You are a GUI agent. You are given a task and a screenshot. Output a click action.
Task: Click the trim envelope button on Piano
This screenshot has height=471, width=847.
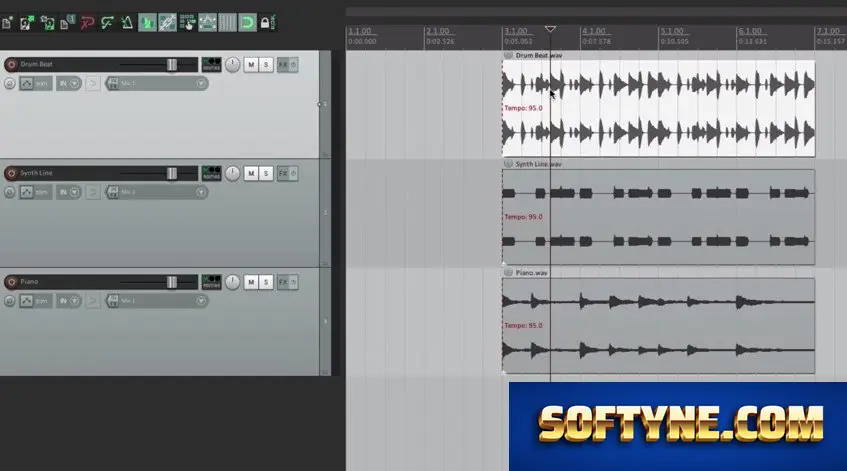pos(36,301)
